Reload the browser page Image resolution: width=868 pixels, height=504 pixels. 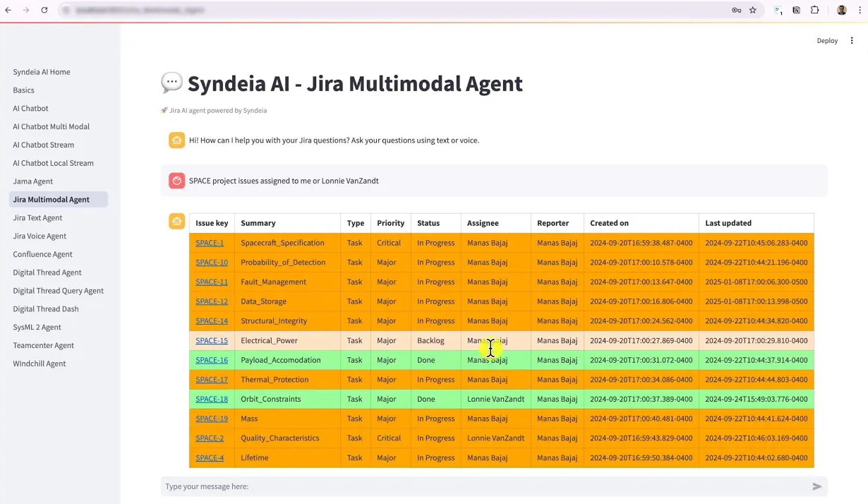pos(44,11)
